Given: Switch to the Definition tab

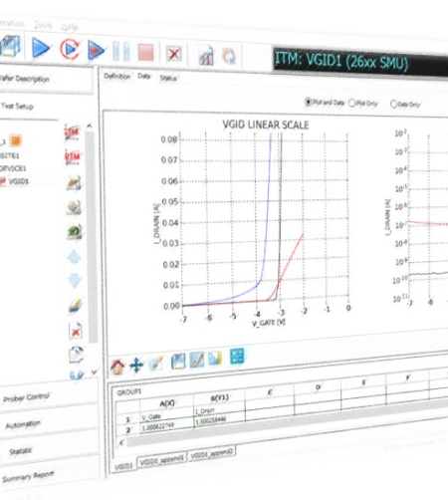Looking at the screenshot, I should click(x=116, y=76).
